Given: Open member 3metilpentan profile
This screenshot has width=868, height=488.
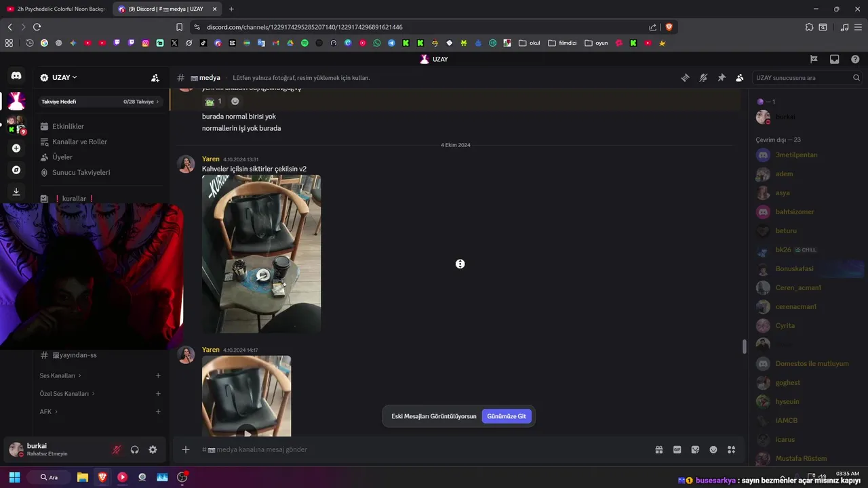Looking at the screenshot, I should click(807, 155).
